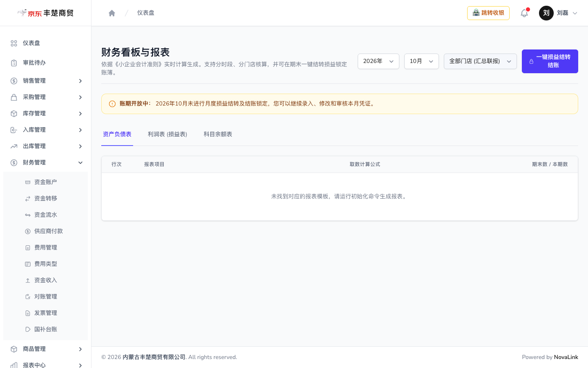Viewport: 588px width, 368px height.
Task: Click the 对账管理 icon
Action: pos(28,297)
